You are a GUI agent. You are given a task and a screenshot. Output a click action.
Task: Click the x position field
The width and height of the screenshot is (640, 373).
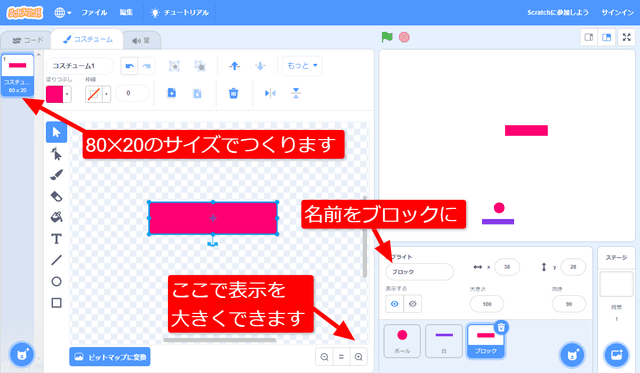click(507, 267)
